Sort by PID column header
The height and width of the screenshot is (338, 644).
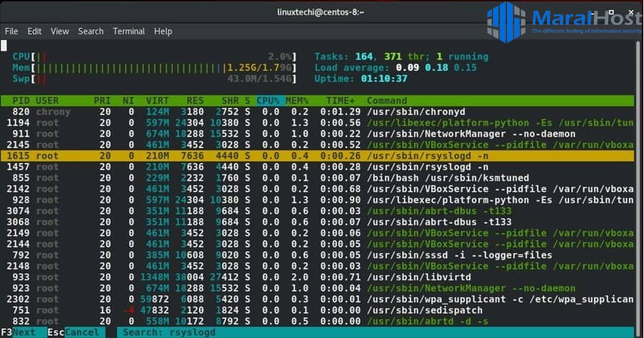21,101
